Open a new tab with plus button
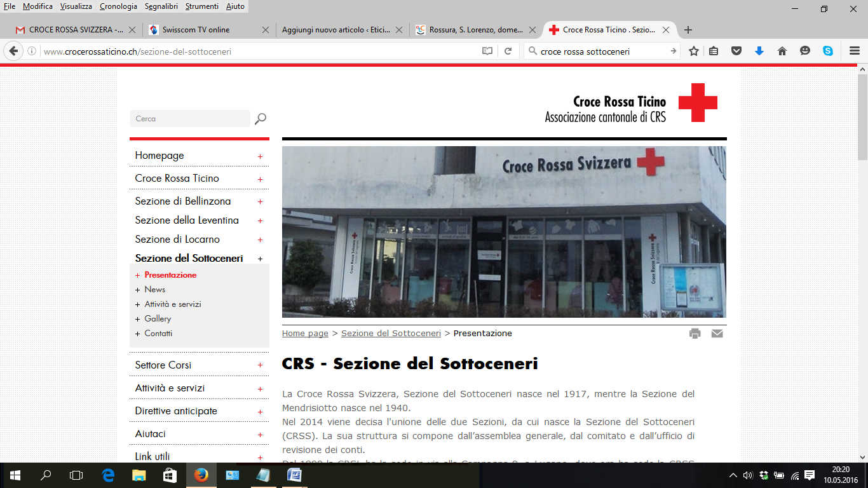The width and height of the screenshot is (868, 488). [x=688, y=30]
